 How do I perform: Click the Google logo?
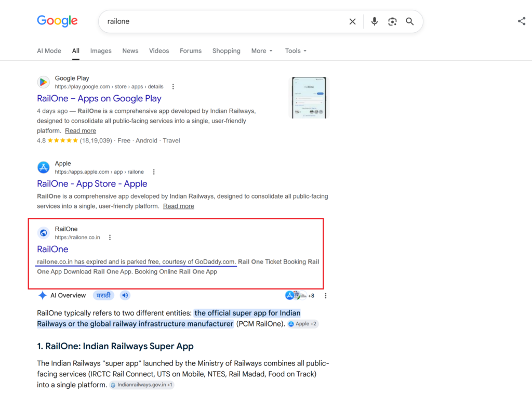(x=57, y=21)
